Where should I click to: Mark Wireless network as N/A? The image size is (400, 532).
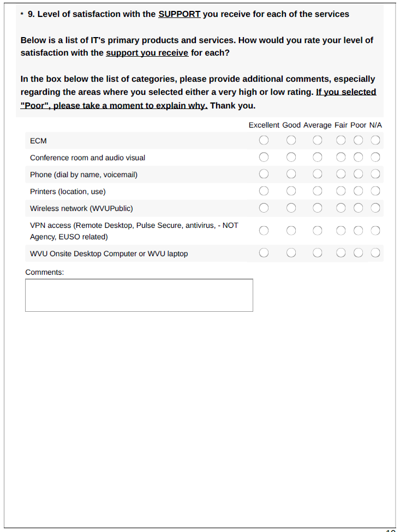[x=375, y=208]
